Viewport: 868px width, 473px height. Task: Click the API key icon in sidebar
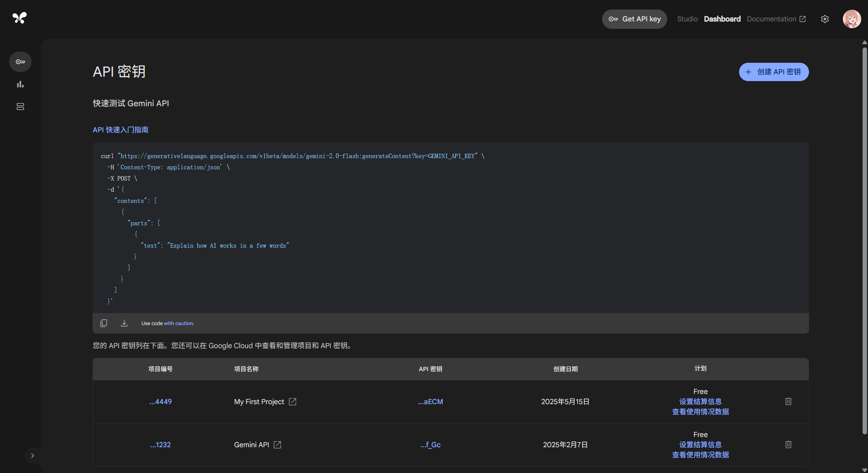click(20, 62)
